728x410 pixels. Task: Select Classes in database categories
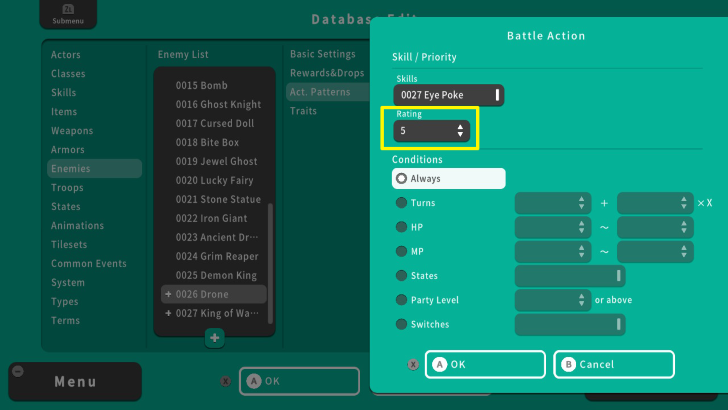coord(68,74)
